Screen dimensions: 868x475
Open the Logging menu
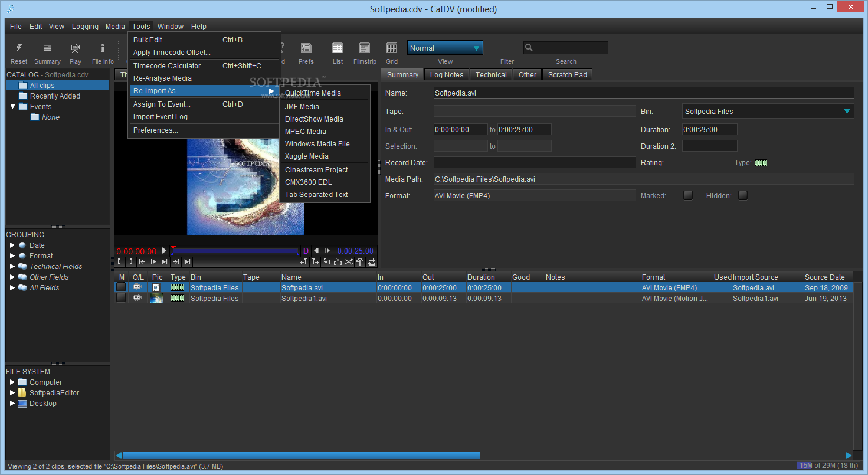[x=85, y=26]
